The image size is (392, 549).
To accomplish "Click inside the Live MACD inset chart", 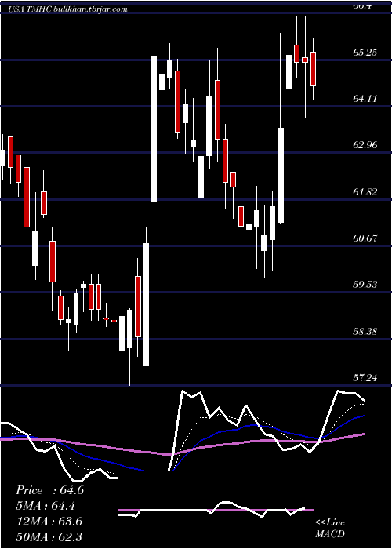I will click(x=216, y=510).
